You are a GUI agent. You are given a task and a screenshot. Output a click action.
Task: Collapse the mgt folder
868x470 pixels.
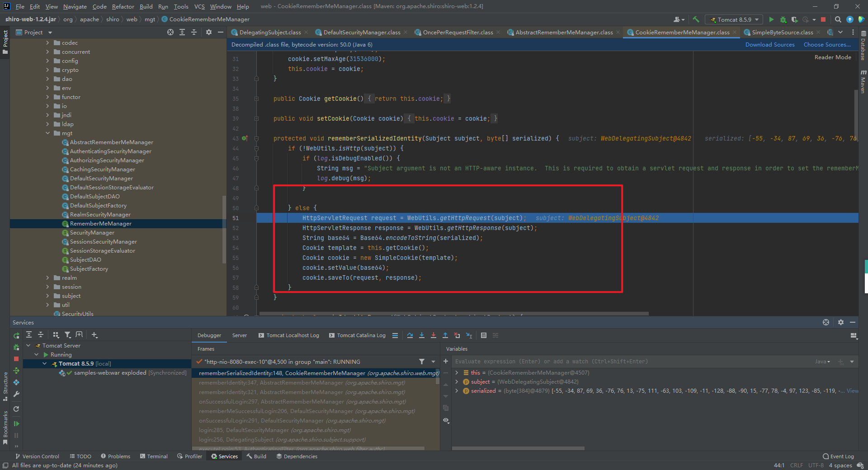coord(47,133)
